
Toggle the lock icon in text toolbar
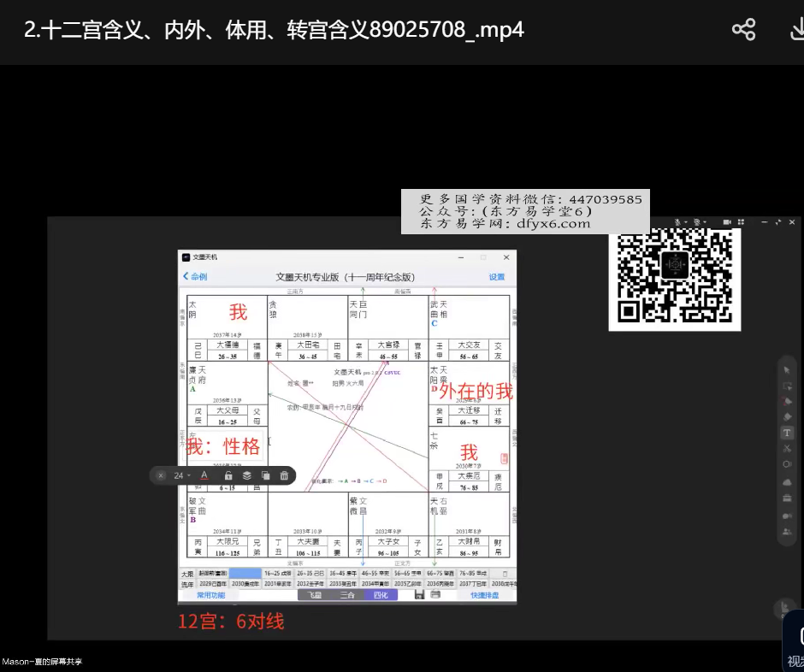point(228,475)
